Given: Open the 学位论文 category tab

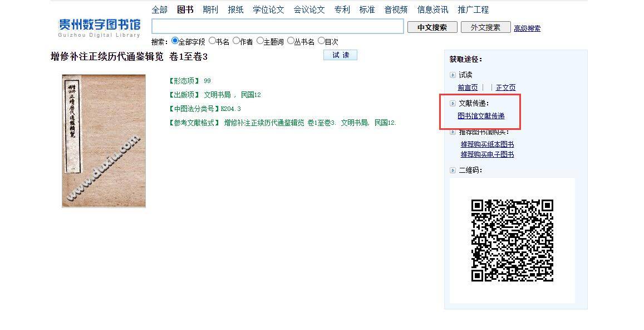Looking at the screenshot, I should tap(268, 9).
